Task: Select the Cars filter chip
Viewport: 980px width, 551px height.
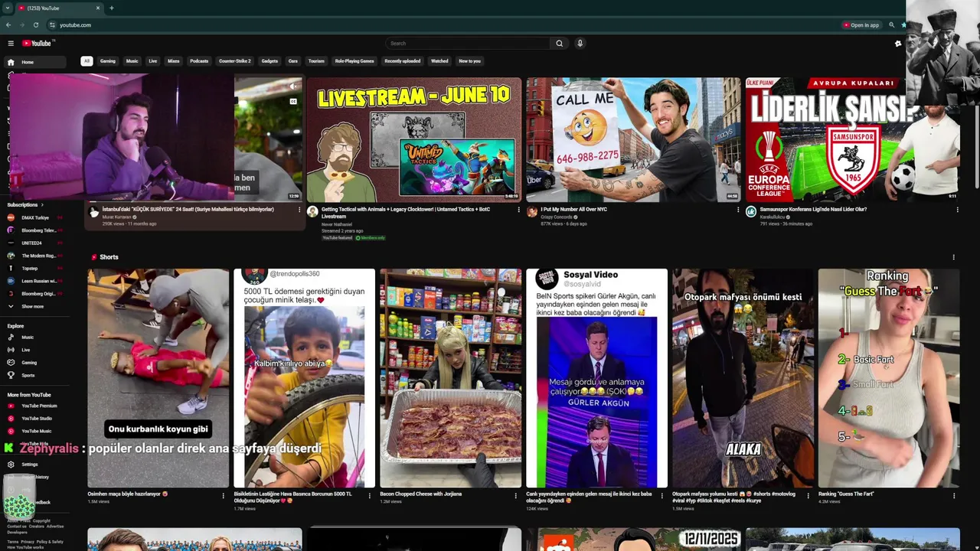Action: point(293,61)
